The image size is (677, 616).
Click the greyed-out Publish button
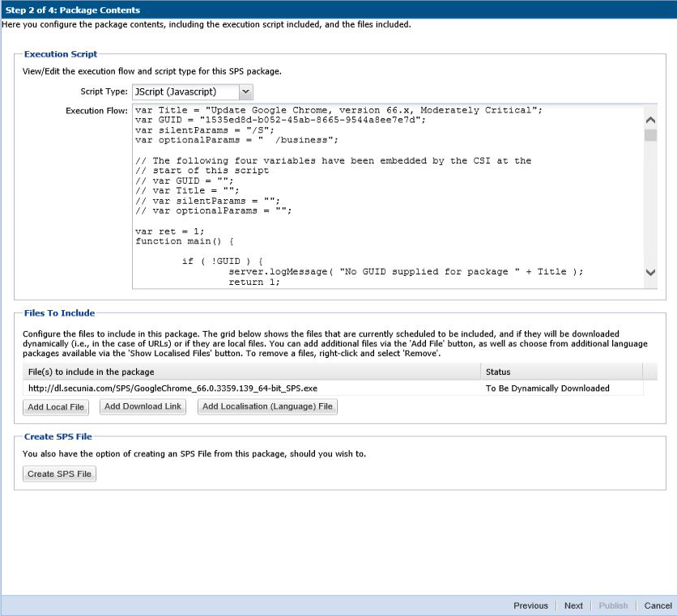(x=613, y=605)
